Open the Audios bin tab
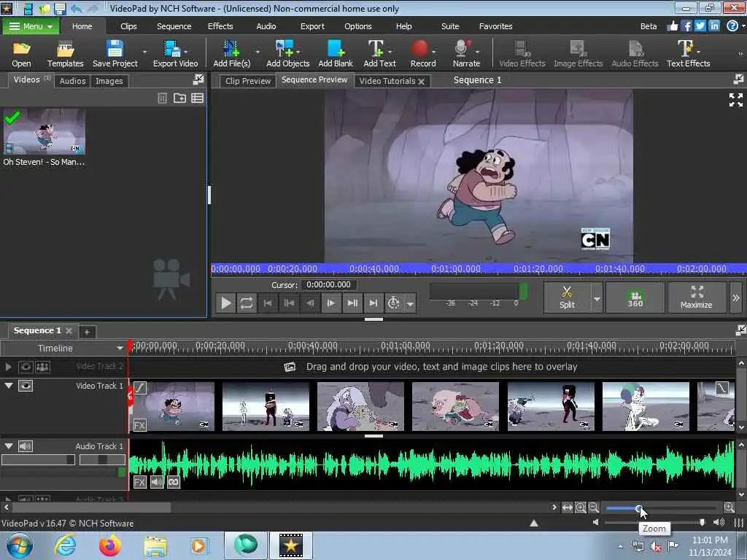 (72, 81)
